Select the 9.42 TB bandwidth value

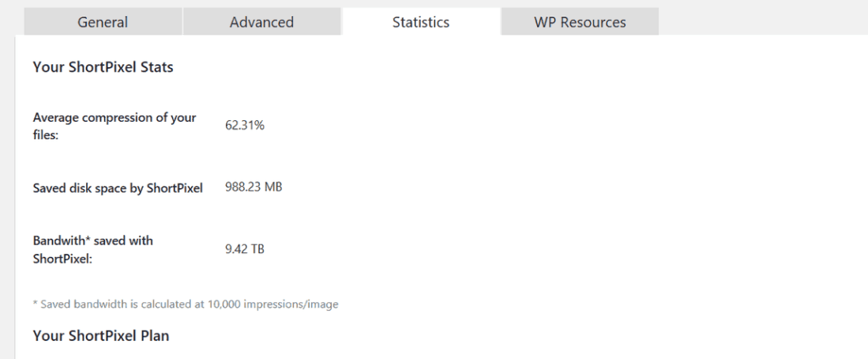tap(245, 249)
